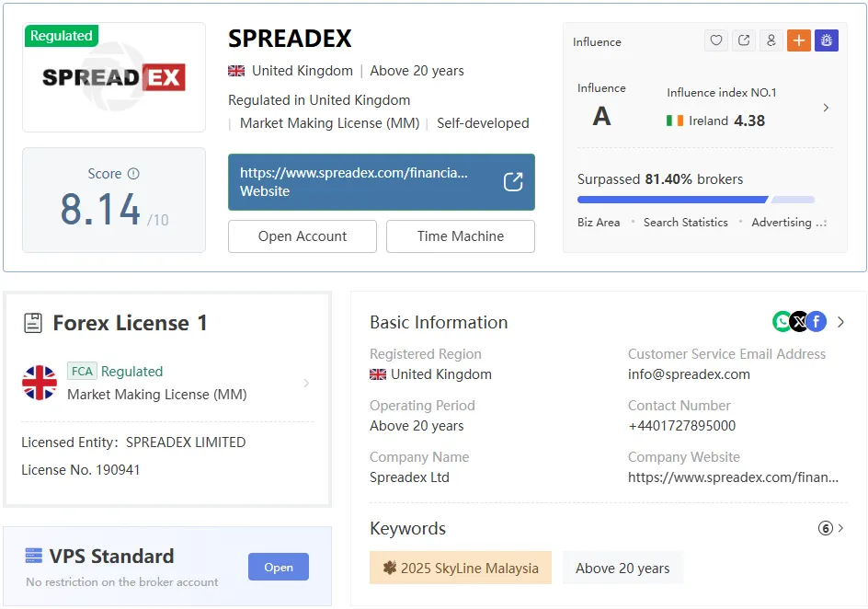Open the spreadex.com website button
This screenshot has height=609, width=868.
click(382, 182)
